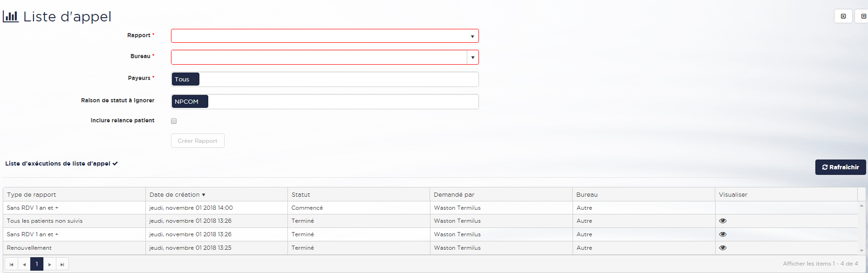The width and height of the screenshot is (868, 273).
Task: Click the table scrollbar down arrow
Action: pos(861,250)
